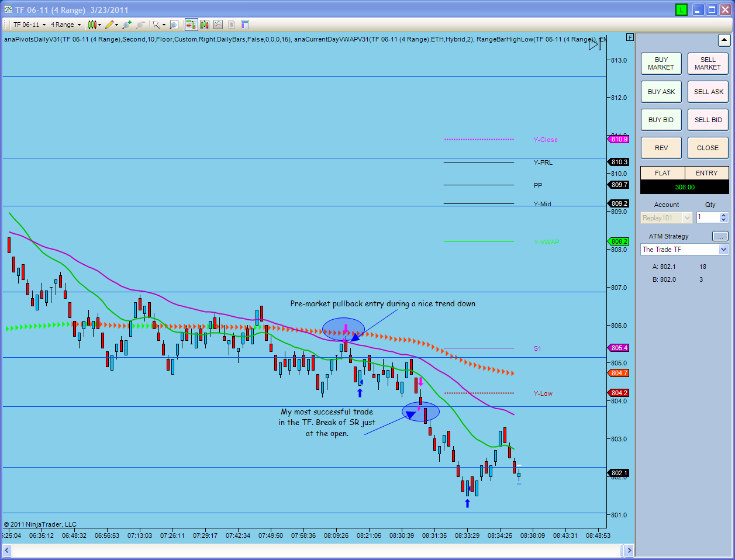Click the PP pivot label
This screenshot has width=735, height=560.
tap(538, 185)
